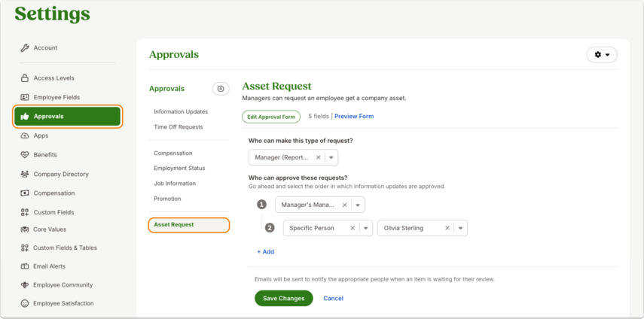This screenshot has height=319, width=644.
Task: Clear the Manager's Manager approver selection
Action: pyautogui.click(x=344, y=205)
